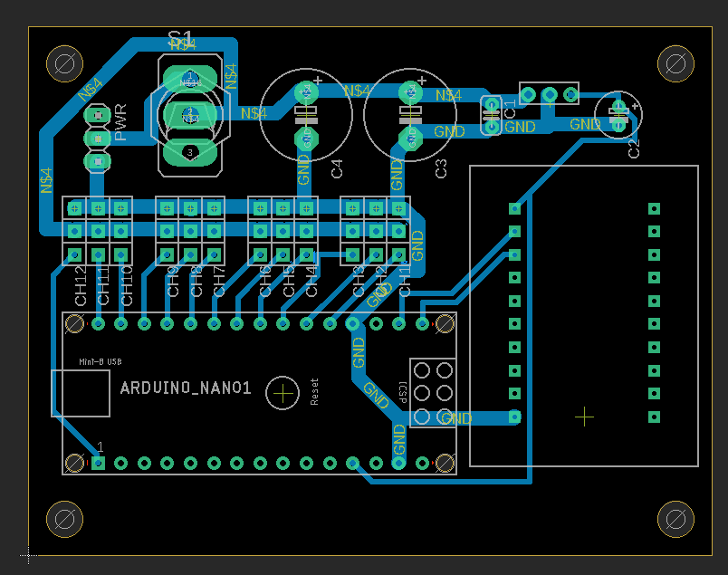Click the Mini-B USB text
Image resolution: width=728 pixels, height=575 pixels.
click(x=101, y=362)
